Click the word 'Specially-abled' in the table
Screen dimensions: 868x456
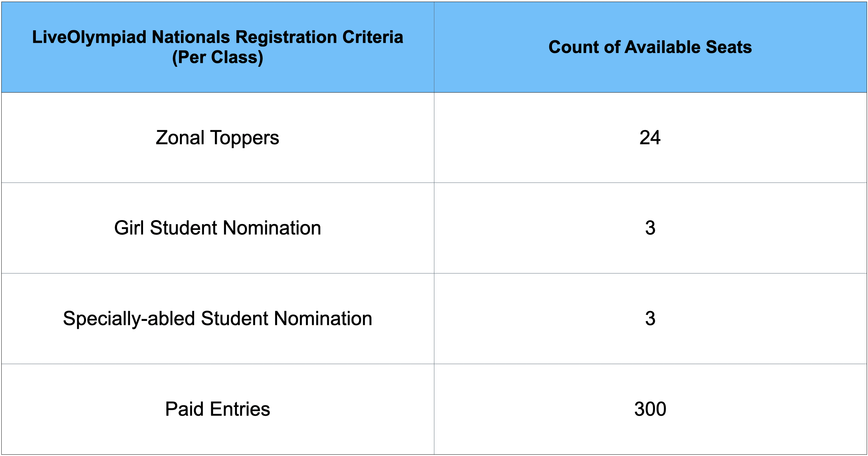pos(129,319)
